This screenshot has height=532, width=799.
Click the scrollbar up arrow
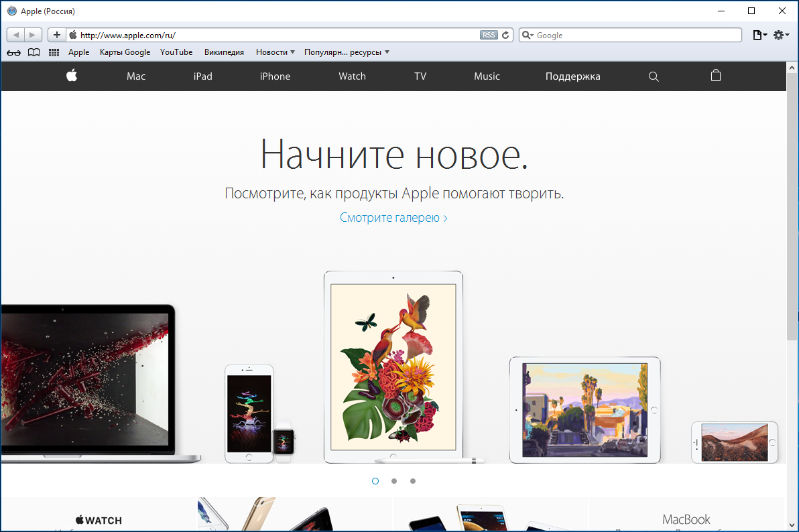(x=792, y=67)
